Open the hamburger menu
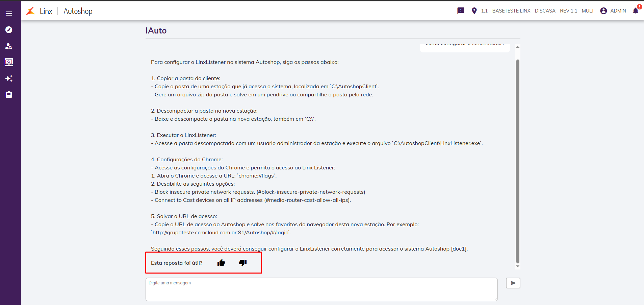The width and height of the screenshot is (644, 305). pyautogui.click(x=9, y=14)
